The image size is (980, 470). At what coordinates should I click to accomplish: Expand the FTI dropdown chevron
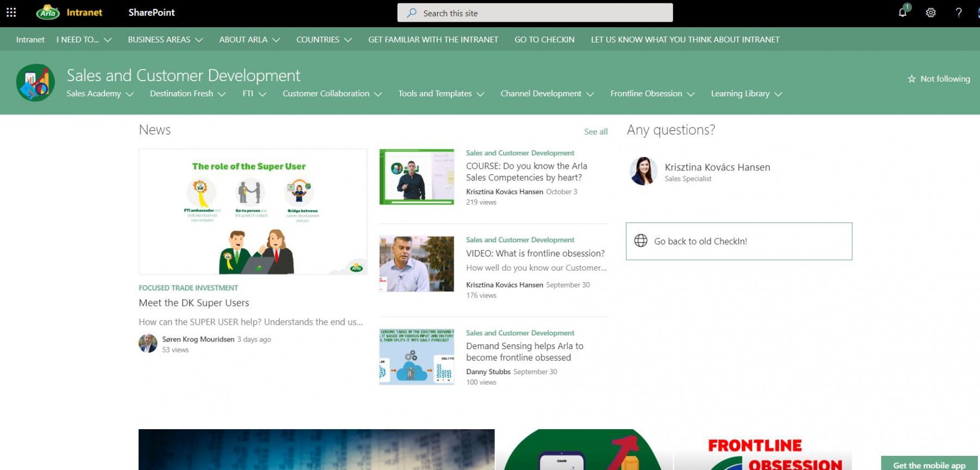262,94
